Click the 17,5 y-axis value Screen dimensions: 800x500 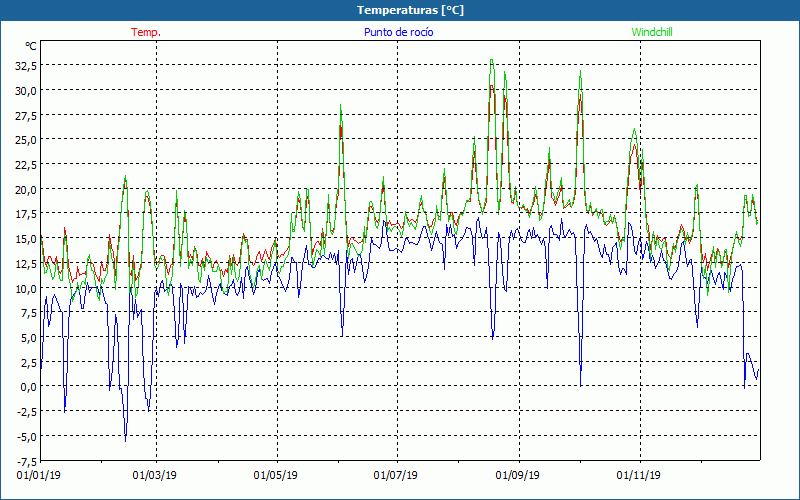(26, 214)
